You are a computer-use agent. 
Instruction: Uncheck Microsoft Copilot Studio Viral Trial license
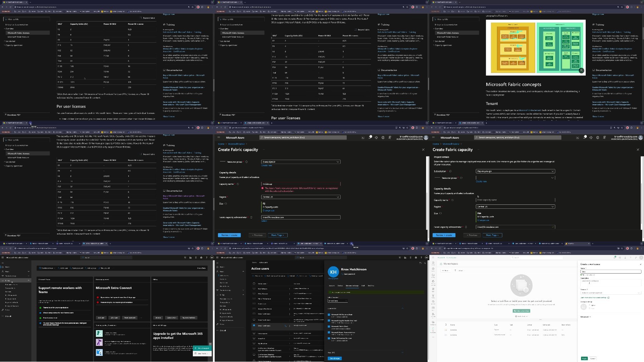click(x=329, y=320)
